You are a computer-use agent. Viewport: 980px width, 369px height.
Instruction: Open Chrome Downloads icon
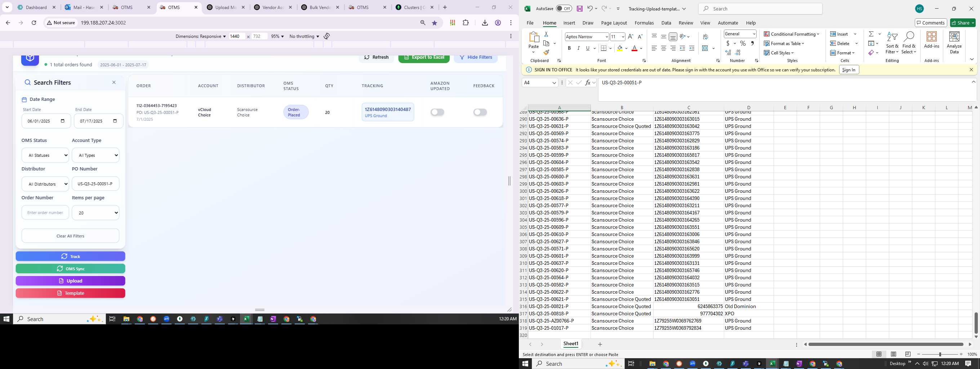(485, 23)
